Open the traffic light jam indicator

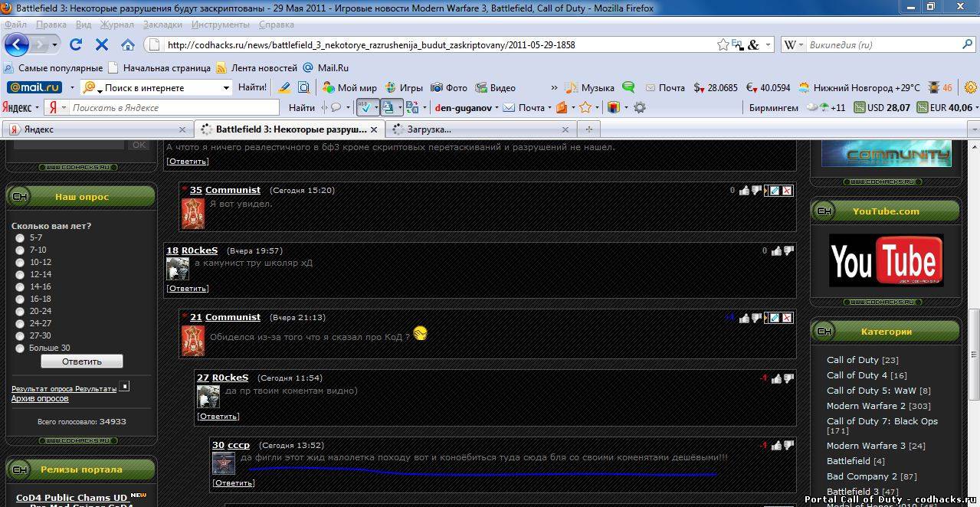[x=939, y=87]
